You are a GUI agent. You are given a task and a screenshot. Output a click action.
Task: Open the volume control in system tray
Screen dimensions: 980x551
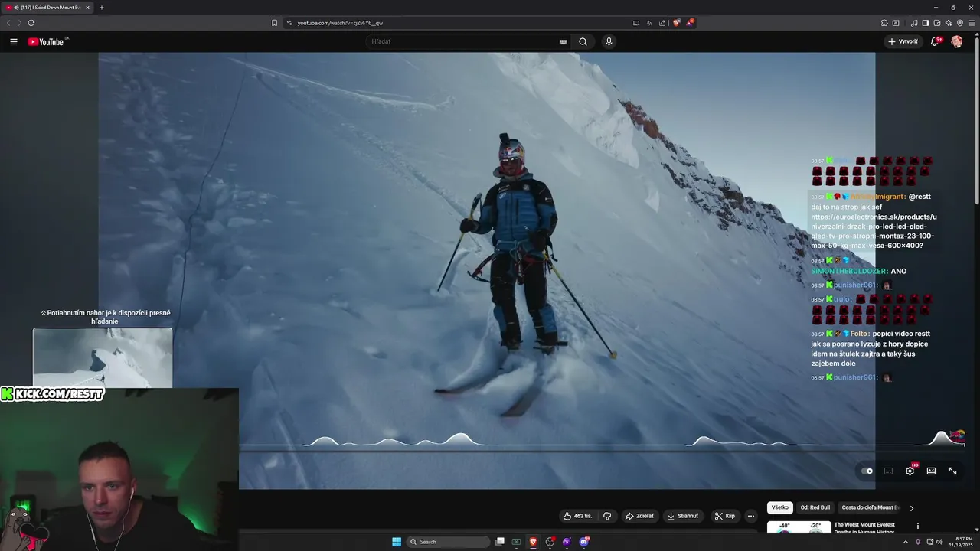[939, 542]
